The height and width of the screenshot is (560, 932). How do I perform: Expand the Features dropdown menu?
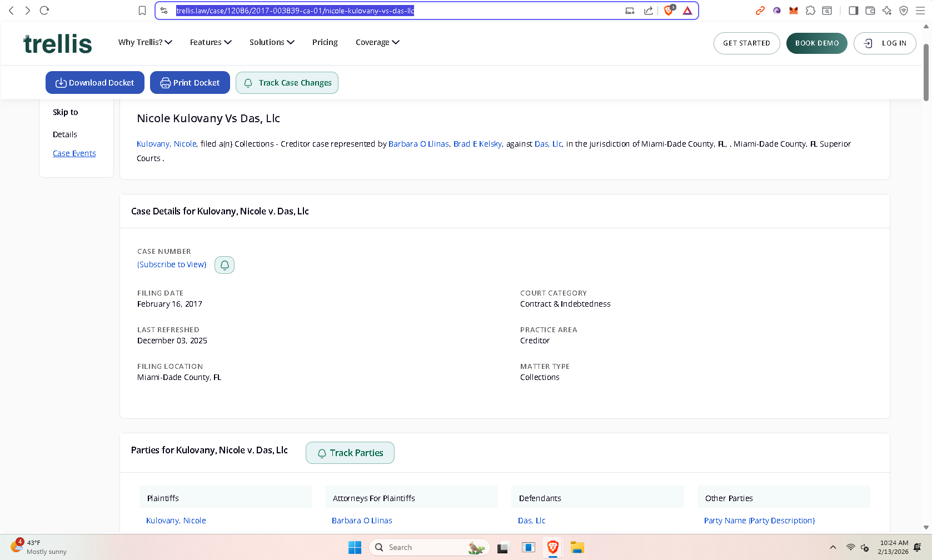coord(211,42)
